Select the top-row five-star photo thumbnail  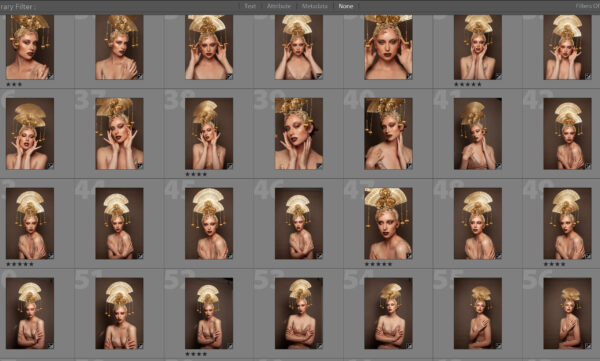(478, 47)
